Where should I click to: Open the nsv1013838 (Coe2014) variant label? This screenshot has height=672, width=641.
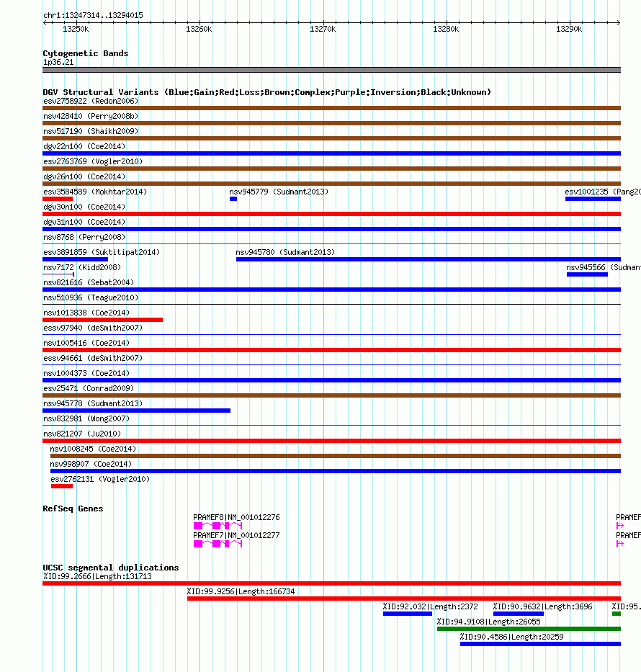tap(86, 313)
